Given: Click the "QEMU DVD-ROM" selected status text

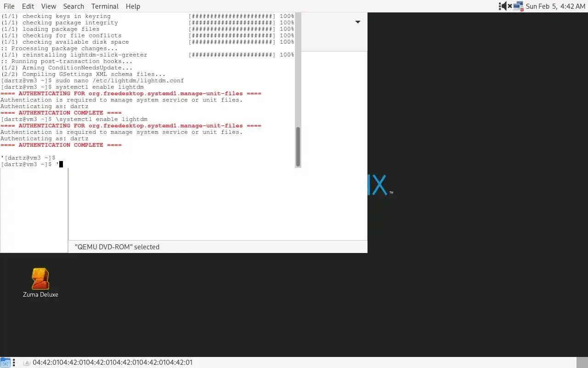Looking at the screenshot, I should coord(117,247).
